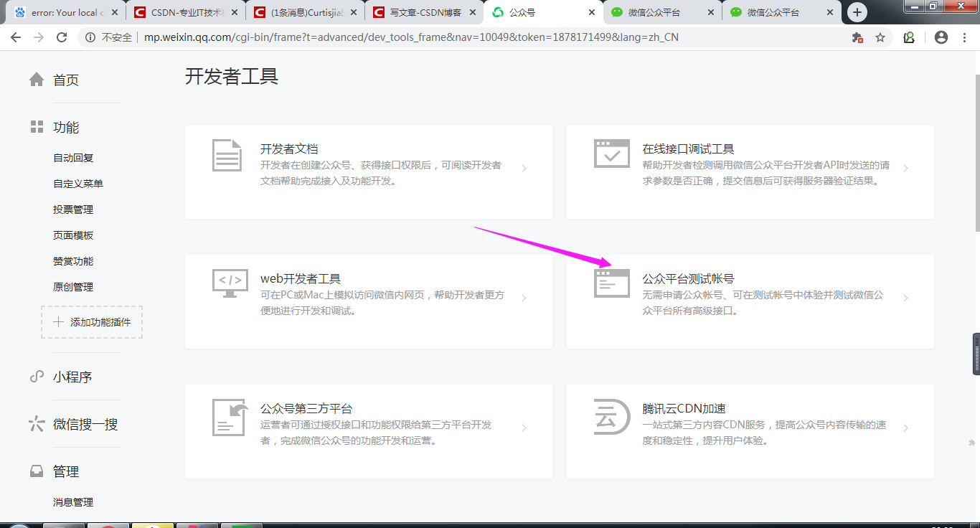The image size is (980, 528).
Task: Switch to the first 微信公众平台 tab
Action: [x=661, y=12]
